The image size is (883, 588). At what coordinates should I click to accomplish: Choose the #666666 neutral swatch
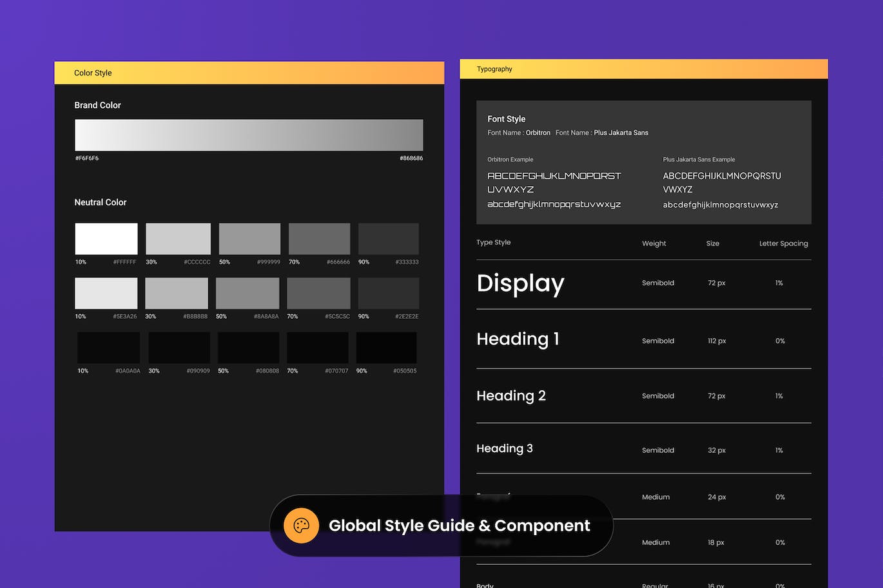click(319, 239)
